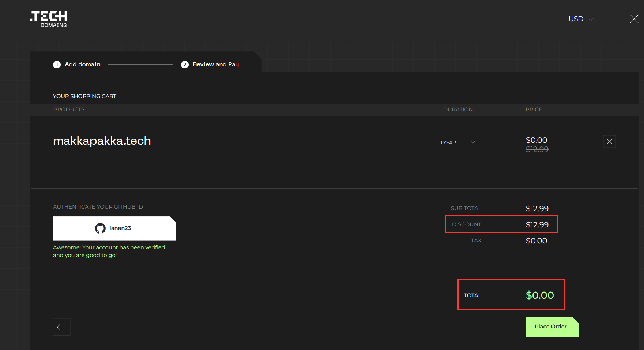The image size is (644, 350).
Task: Close the checkout page with the X
Action: [634, 19]
